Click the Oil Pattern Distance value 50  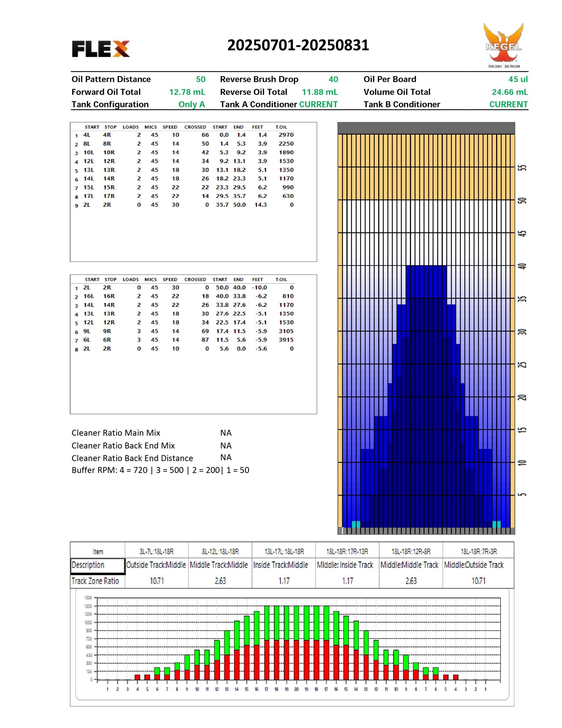click(201, 79)
